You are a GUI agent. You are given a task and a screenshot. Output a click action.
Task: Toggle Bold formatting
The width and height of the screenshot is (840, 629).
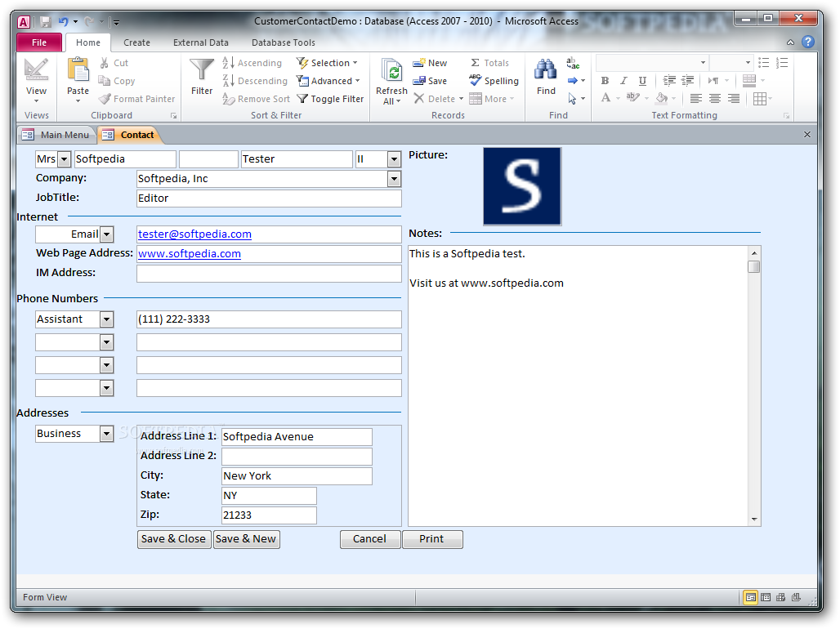[605, 81]
